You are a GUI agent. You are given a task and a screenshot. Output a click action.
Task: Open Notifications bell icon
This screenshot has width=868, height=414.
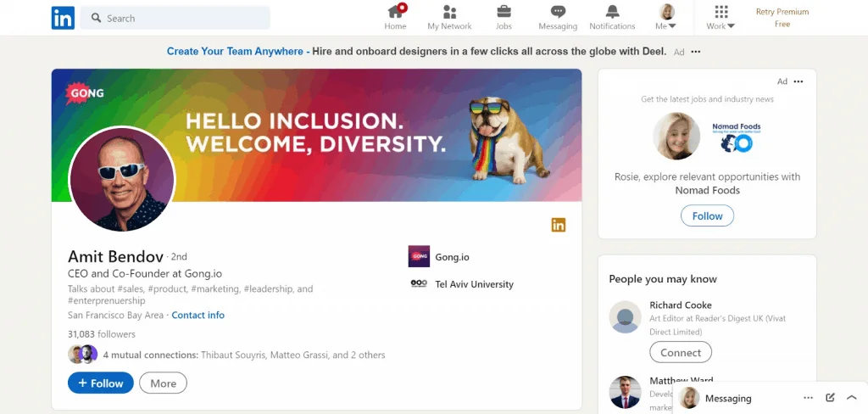[612, 12]
